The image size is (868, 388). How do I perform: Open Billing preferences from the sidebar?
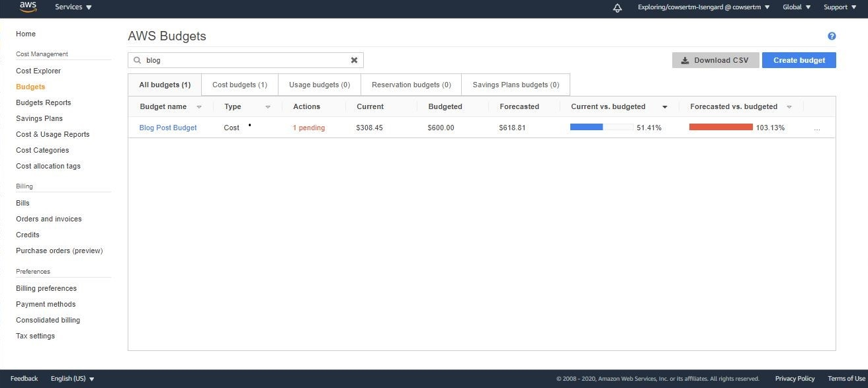point(46,288)
